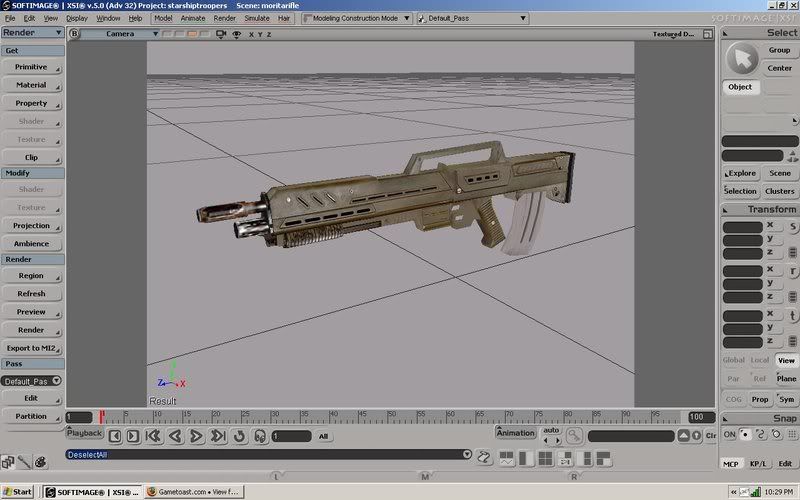Step forward one frame
The image size is (800, 500).
coord(133,436)
